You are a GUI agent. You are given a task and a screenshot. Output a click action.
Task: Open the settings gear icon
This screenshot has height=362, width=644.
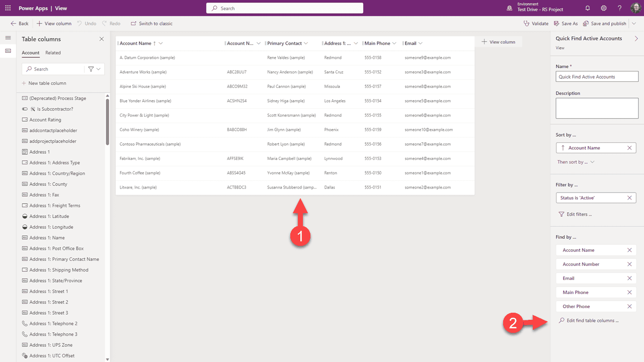click(604, 8)
